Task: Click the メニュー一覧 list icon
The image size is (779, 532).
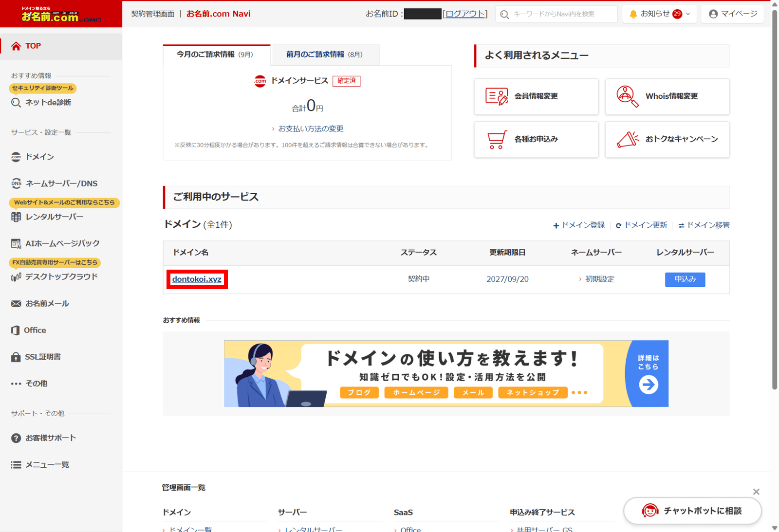Action: [16, 465]
